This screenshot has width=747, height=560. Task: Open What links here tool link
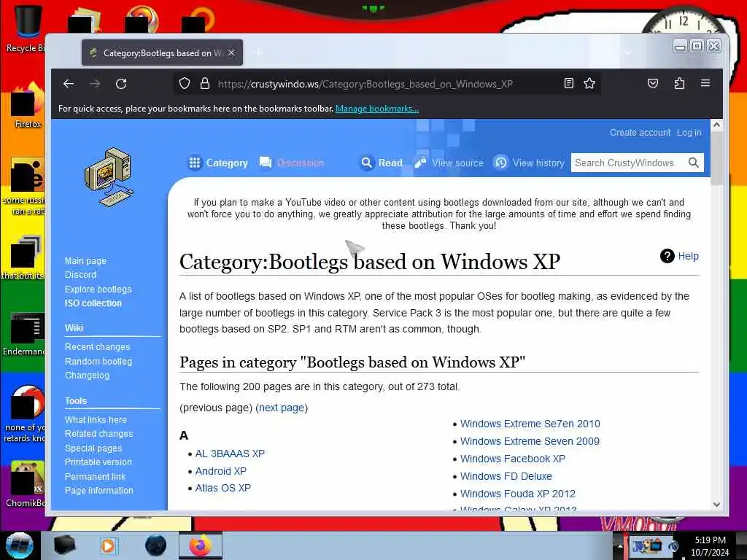click(x=96, y=419)
